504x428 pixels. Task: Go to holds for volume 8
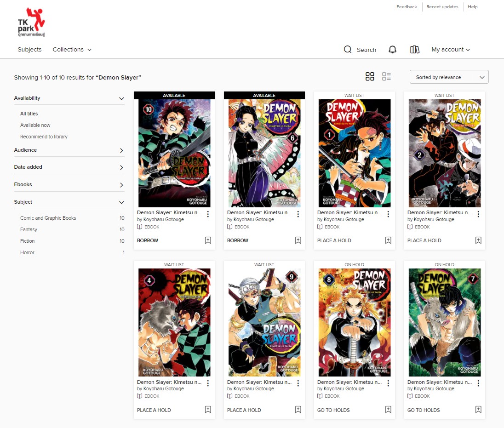point(334,410)
